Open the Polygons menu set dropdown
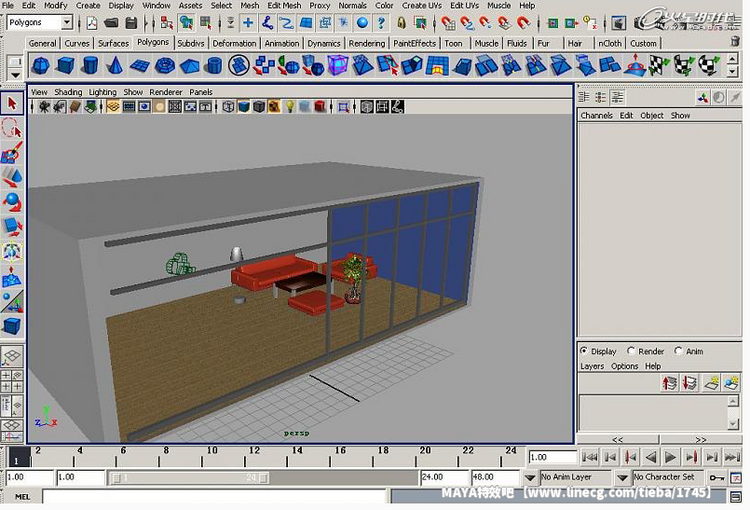 click(x=66, y=22)
